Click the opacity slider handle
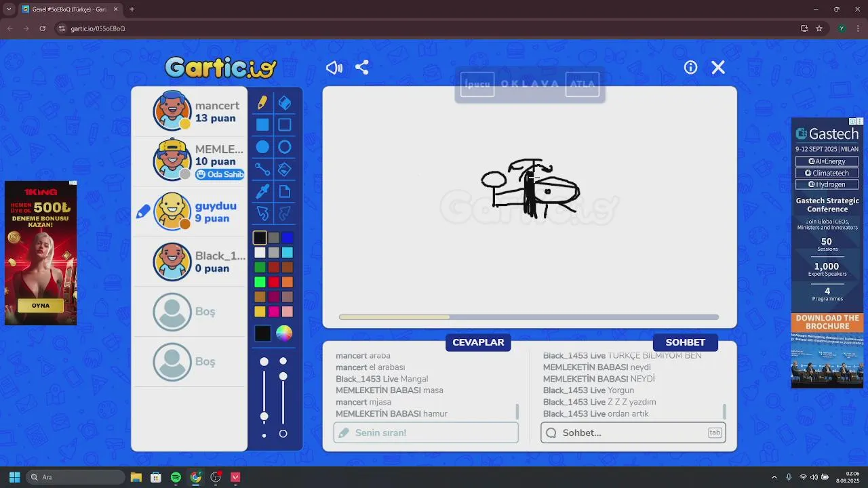868x488 pixels. pyautogui.click(x=283, y=376)
